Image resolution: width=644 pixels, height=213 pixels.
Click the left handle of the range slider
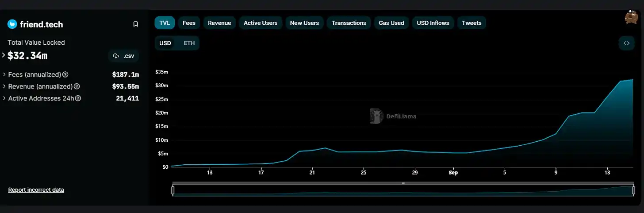coord(172,190)
